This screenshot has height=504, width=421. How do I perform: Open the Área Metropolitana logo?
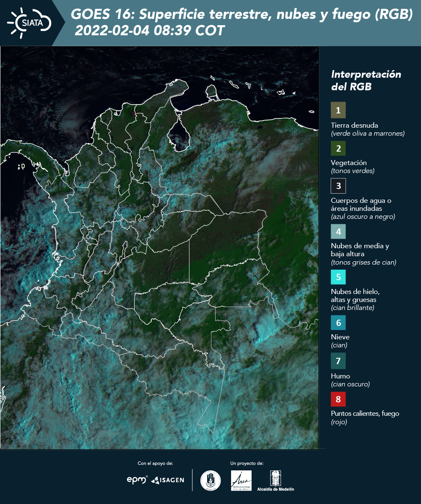coord(242,480)
